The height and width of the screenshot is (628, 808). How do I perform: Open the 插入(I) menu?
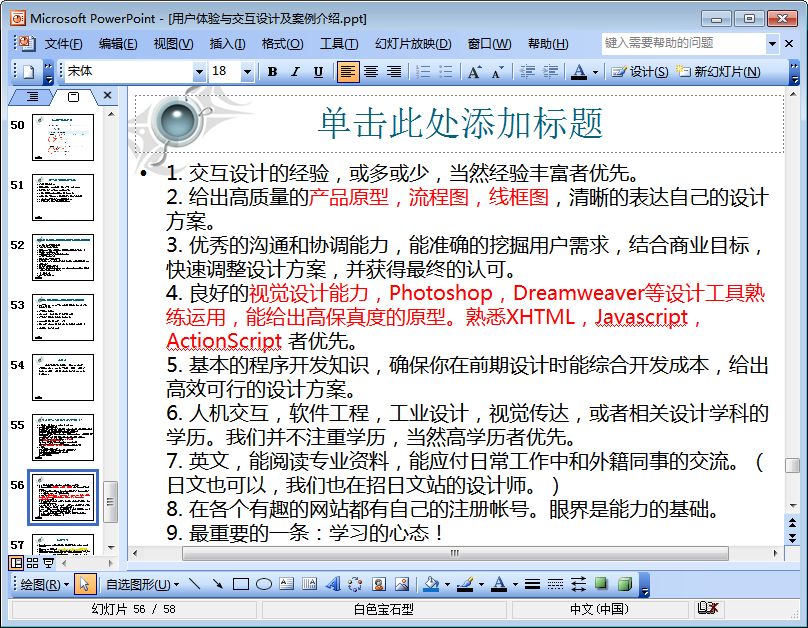(x=227, y=44)
